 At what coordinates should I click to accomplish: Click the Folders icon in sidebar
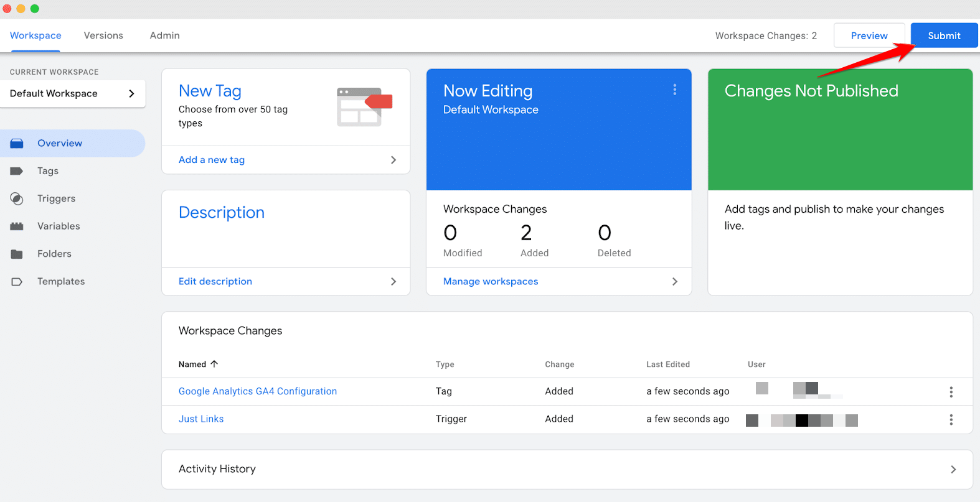pos(17,254)
